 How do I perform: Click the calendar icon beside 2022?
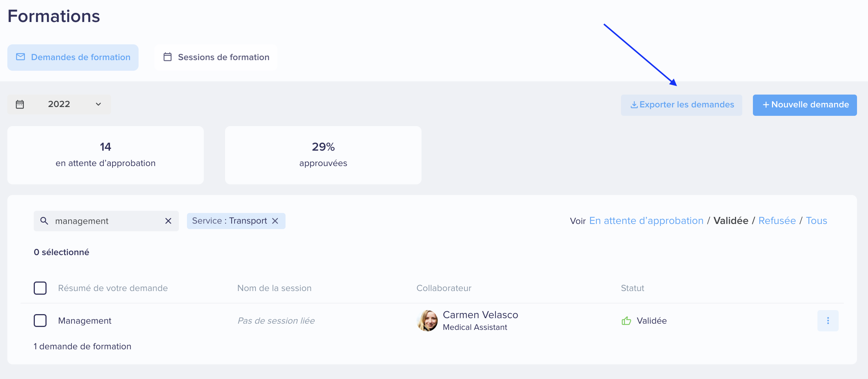pos(20,104)
